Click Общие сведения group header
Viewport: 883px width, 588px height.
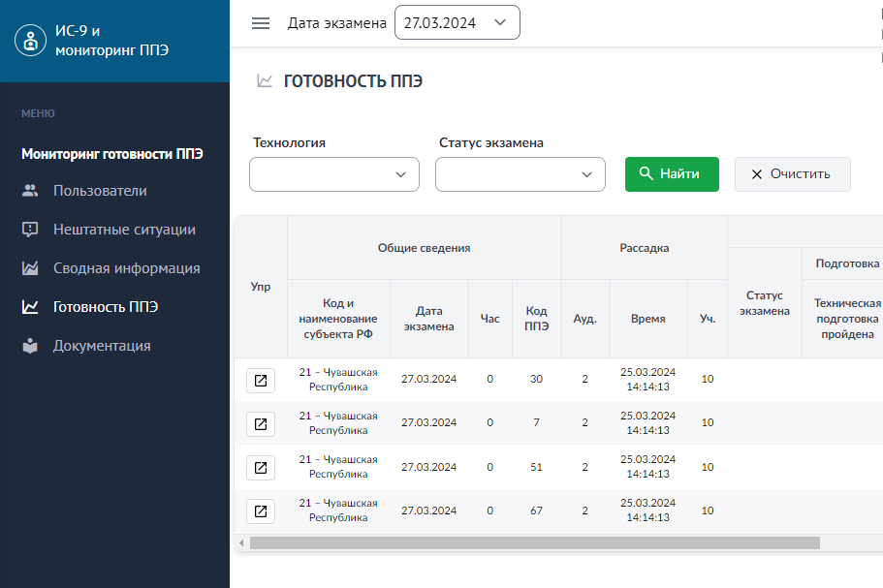click(424, 248)
